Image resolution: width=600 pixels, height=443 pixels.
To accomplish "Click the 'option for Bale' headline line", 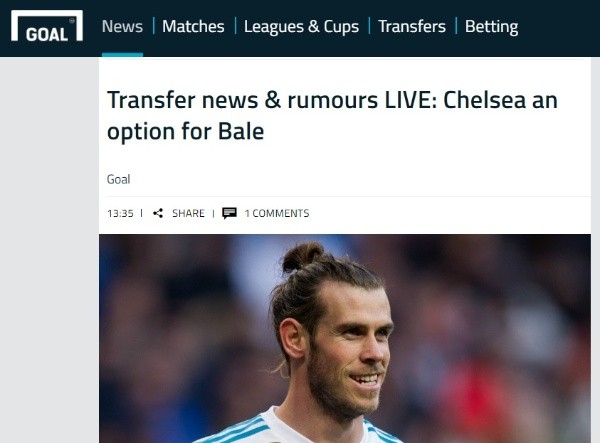I will pyautogui.click(x=186, y=132).
